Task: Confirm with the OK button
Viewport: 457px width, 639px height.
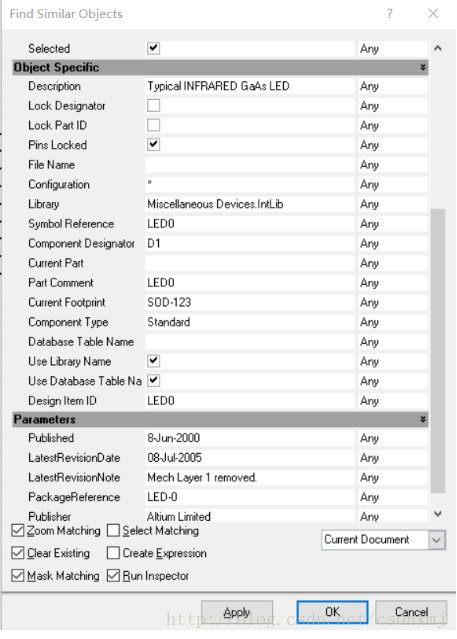Action: coord(332,612)
